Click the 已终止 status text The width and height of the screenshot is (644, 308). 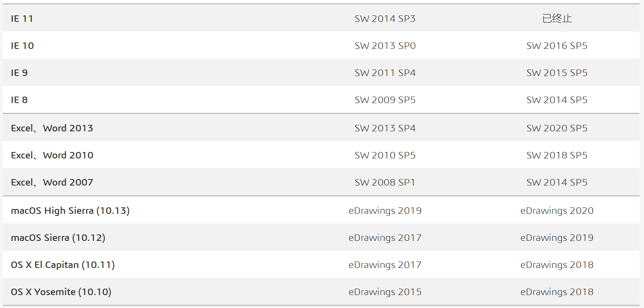coord(557,19)
